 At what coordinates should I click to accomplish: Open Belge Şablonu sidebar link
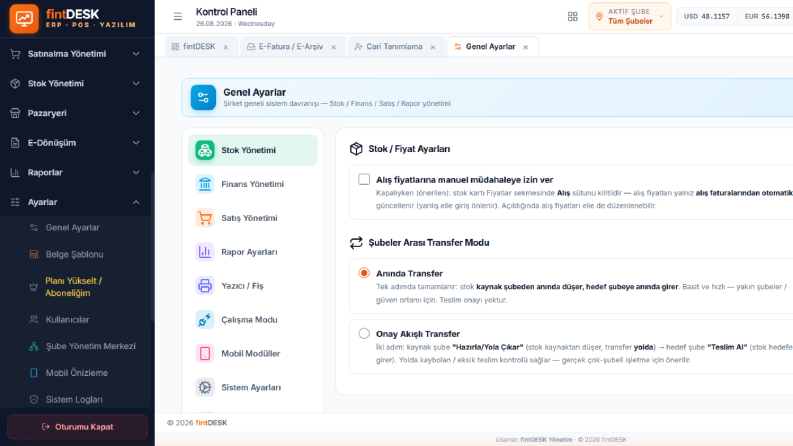(x=74, y=254)
